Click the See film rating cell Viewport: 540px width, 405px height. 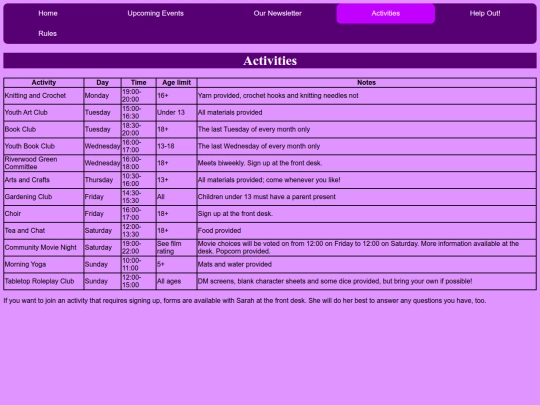[x=177, y=248]
